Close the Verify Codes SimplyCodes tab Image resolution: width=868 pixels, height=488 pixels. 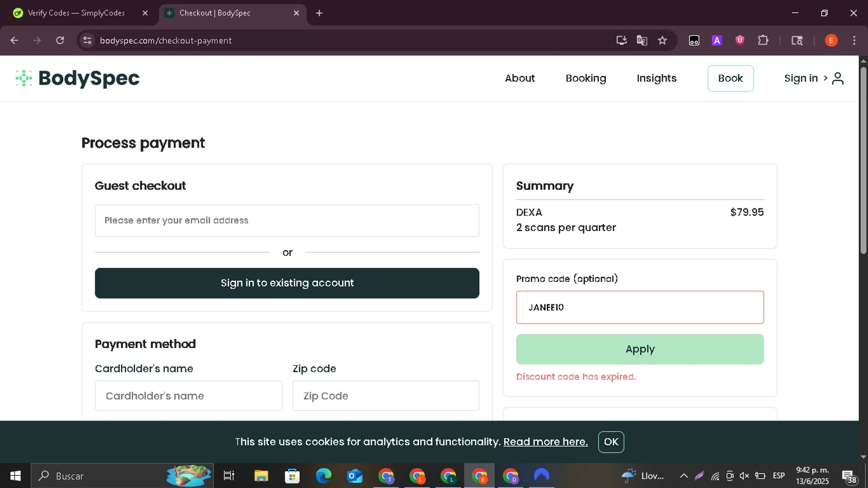145,13
